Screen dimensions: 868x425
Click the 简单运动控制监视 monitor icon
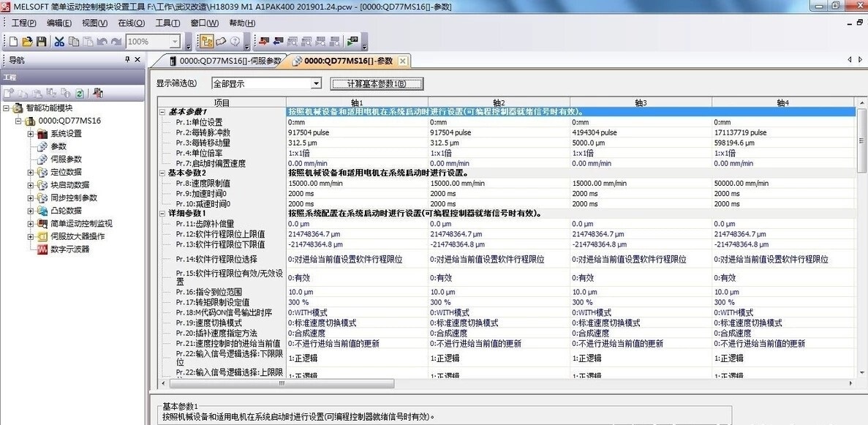(42, 224)
